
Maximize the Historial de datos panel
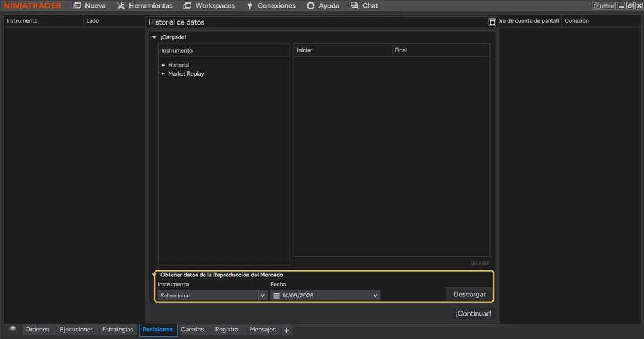point(492,22)
